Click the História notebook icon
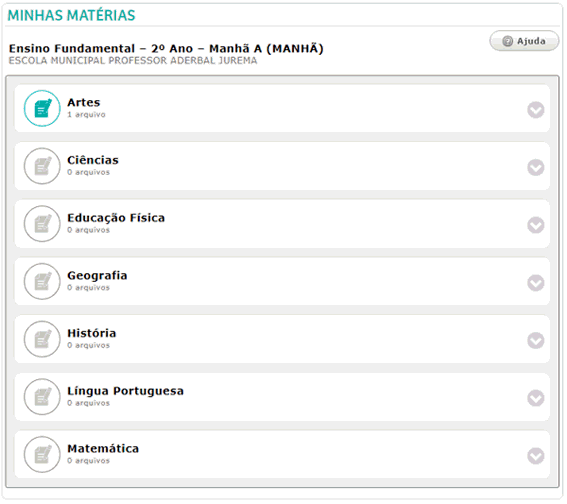 click(x=42, y=339)
